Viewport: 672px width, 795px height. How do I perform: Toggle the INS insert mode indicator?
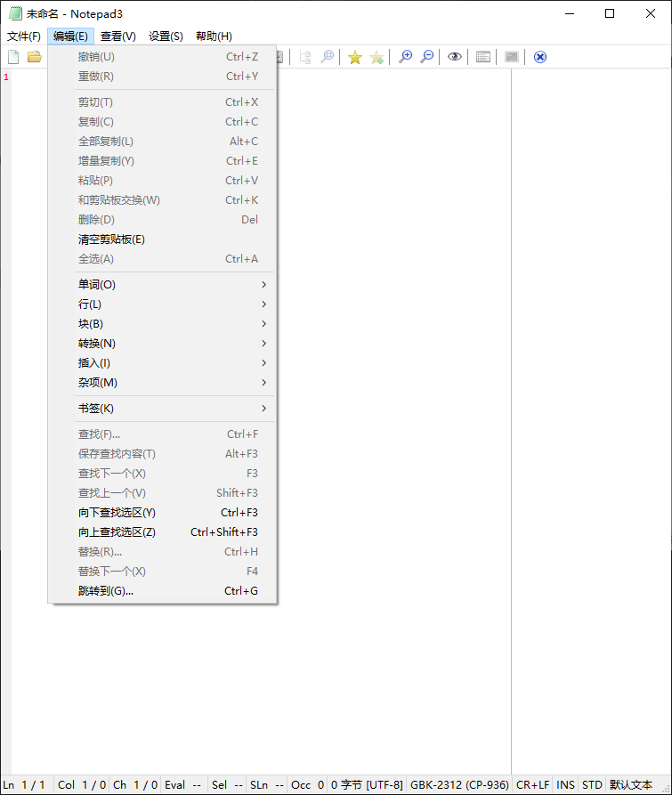tap(565, 785)
